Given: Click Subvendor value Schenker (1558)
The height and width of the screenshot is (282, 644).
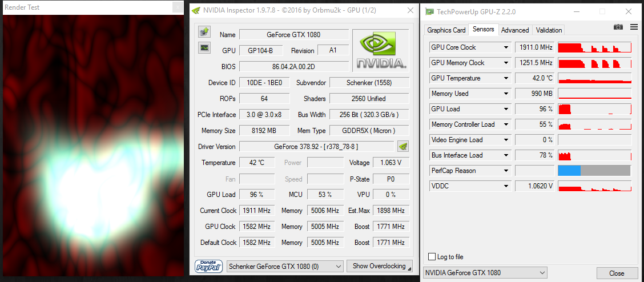Looking at the screenshot, I should (369, 83).
